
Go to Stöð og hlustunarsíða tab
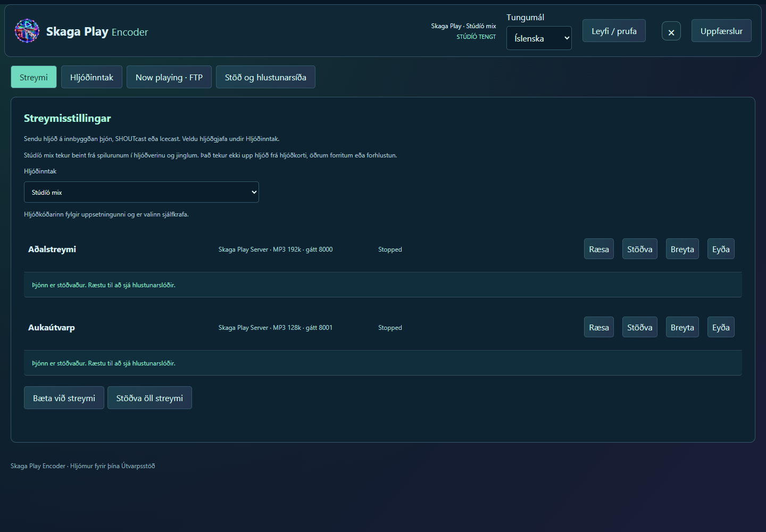(x=265, y=77)
